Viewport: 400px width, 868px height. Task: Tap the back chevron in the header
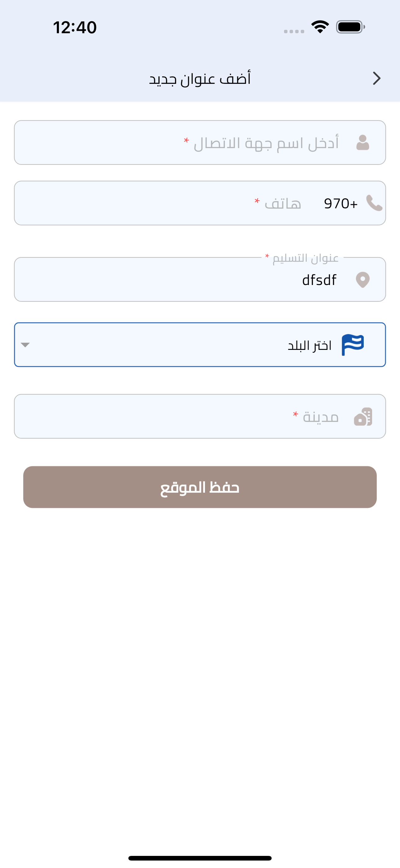pos(376,79)
